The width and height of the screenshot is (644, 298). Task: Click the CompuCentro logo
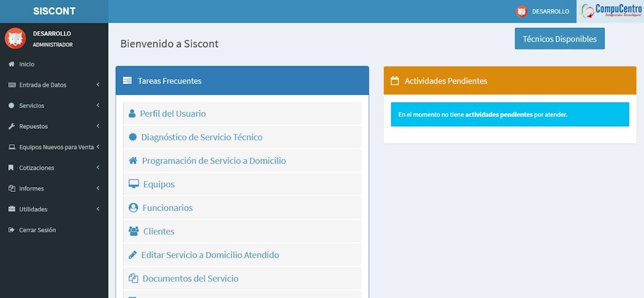click(x=611, y=11)
